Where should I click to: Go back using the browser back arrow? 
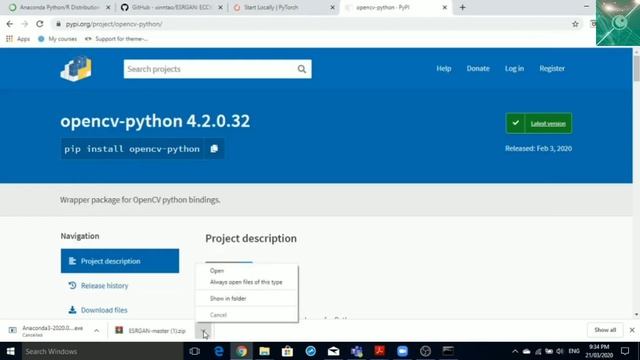tap(9, 24)
